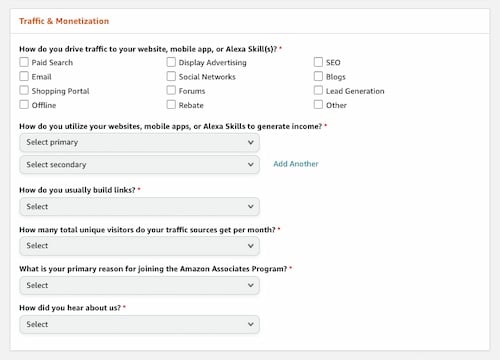The width and height of the screenshot is (500, 360).
Task: Expand the Select secondary dropdown
Action: coord(139,165)
